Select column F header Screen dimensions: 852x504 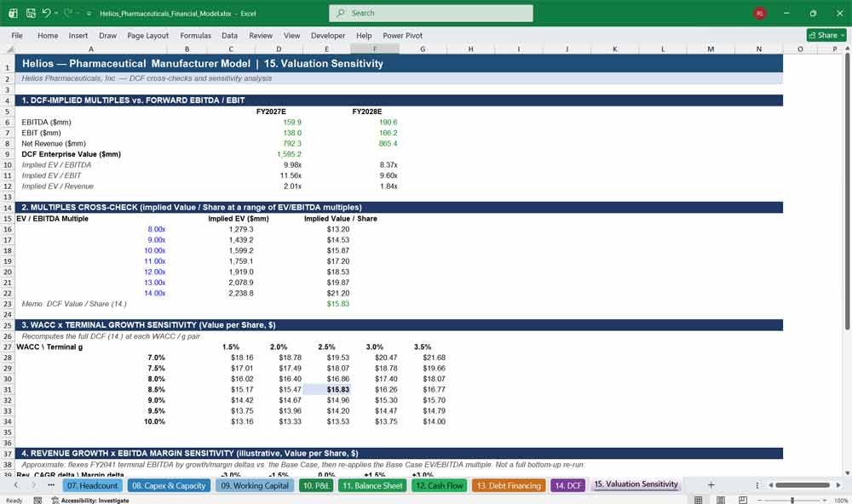point(375,49)
